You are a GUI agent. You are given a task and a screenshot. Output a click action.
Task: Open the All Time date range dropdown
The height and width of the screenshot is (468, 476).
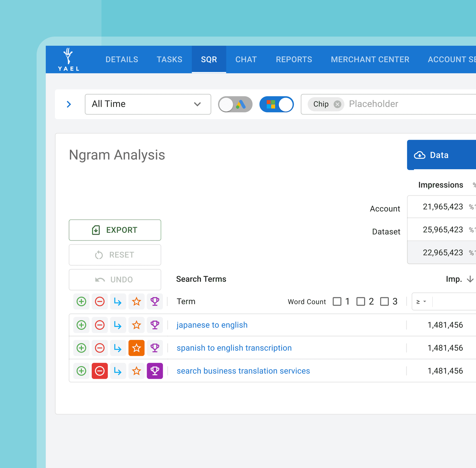148,104
